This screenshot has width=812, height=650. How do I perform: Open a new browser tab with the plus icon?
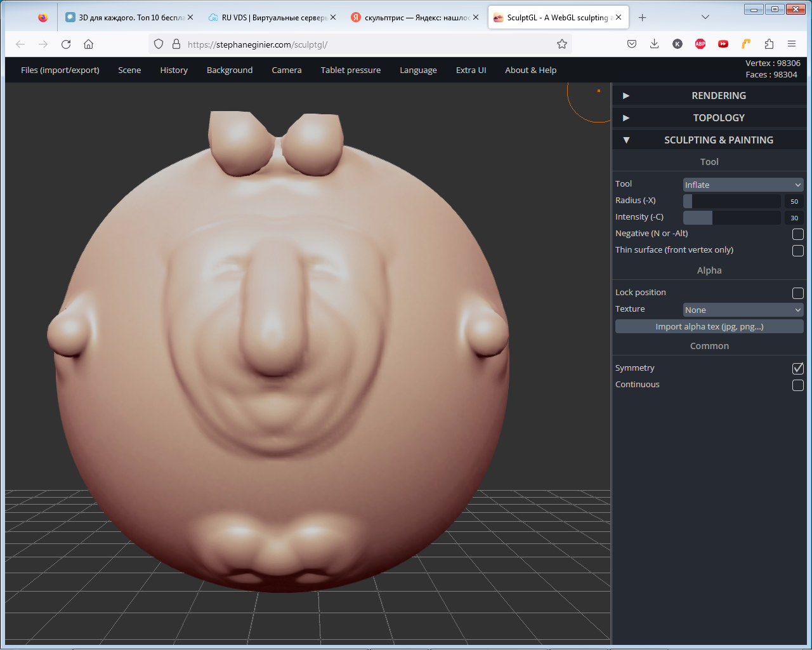642,18
